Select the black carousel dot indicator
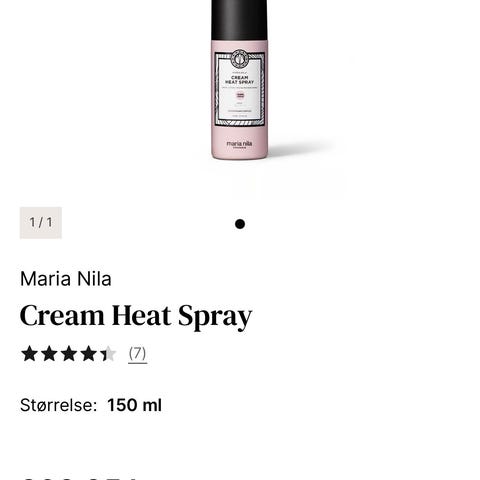This screenshot has height=480, width=480. pos(240,224)
